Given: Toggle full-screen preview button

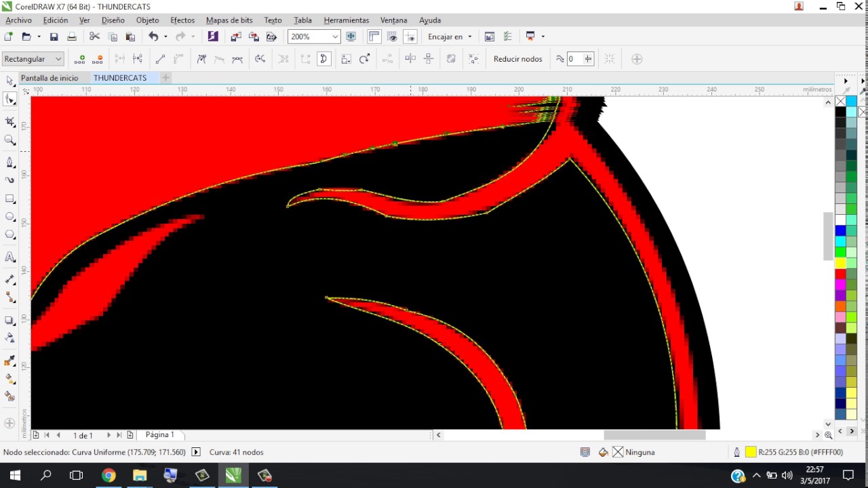Looking at the screenshot, I should pyautogui.click(x=351, y=37).
